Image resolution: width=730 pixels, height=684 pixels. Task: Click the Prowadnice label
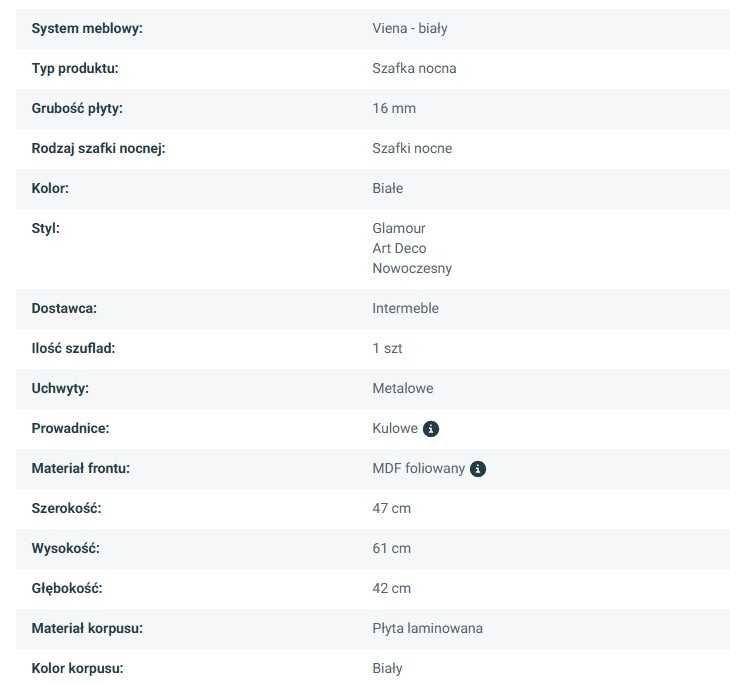(70, 428)
